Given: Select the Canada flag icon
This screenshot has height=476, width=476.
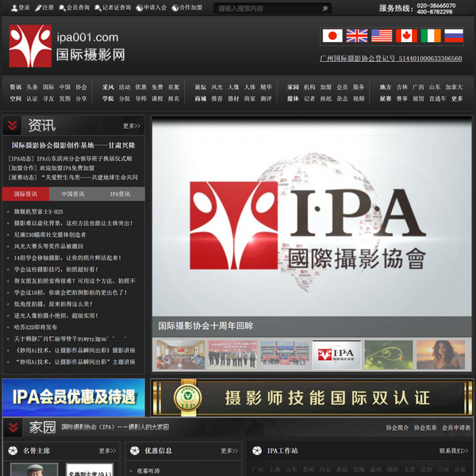Looking at the screenshot, I should click(x=405, y=36).
